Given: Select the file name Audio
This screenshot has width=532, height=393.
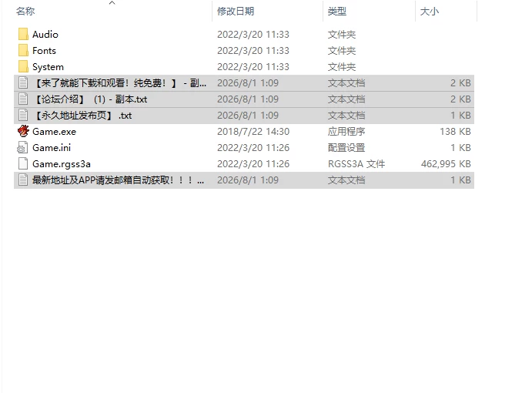Looking at the screenshot, I should click(45, 35).
